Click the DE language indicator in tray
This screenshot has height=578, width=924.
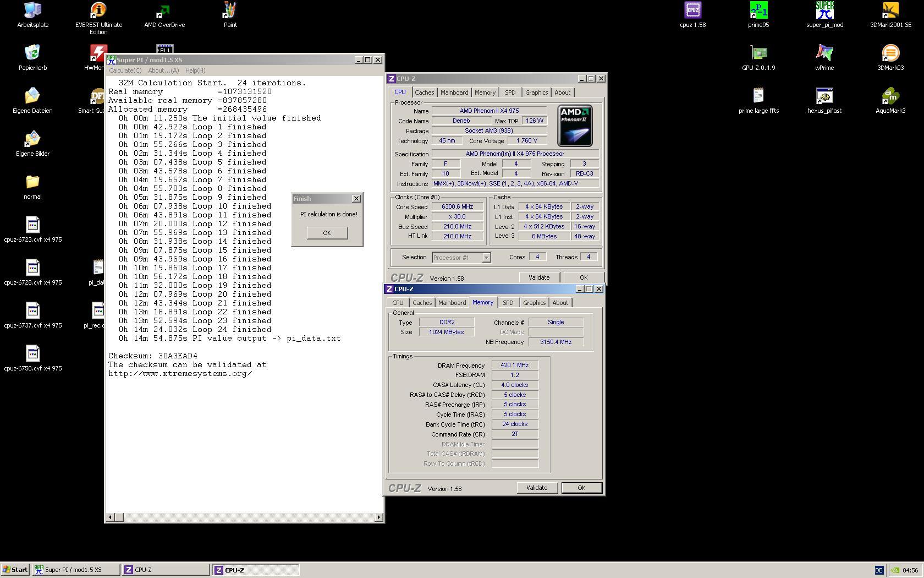878,570
